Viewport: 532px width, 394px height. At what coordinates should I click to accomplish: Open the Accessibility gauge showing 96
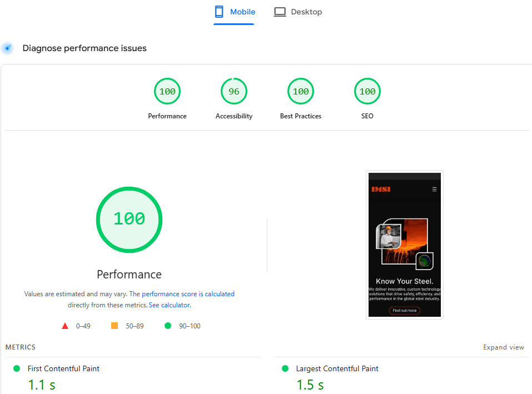pyautogui.click(x=233, y=91)
